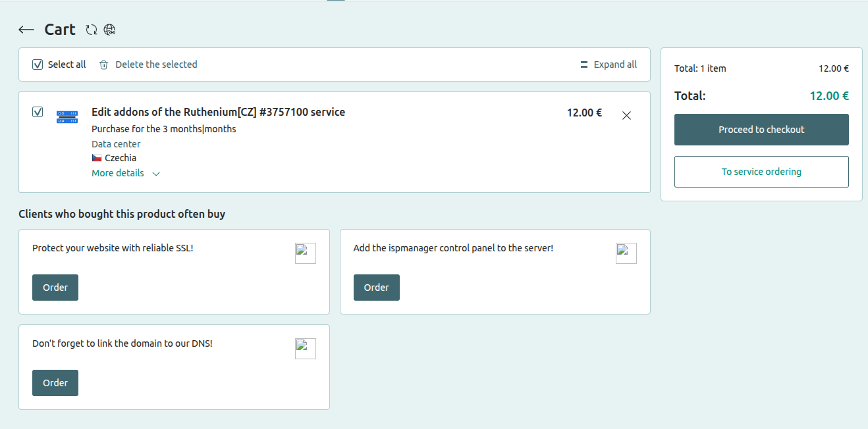Open the Edit addons Ruthenium service title
Image resolution: width=868 pixels, height=429 pixels.
(218, 112)
